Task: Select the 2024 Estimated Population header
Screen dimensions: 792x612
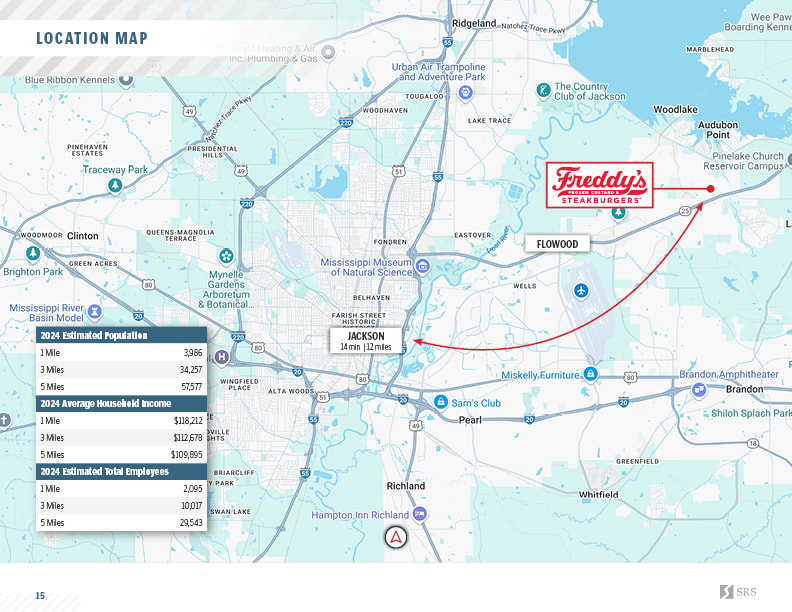Action: pos(122,335)
